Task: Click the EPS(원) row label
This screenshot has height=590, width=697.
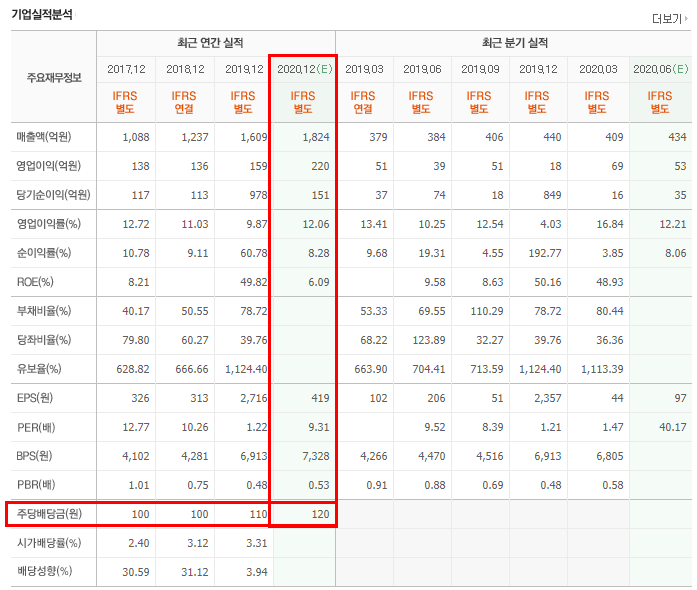Action: pyautogui.click(x=35, y=398)
